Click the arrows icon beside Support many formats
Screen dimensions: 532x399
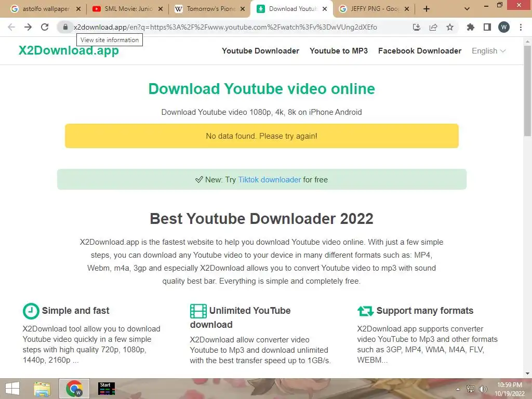click(365, 311)
